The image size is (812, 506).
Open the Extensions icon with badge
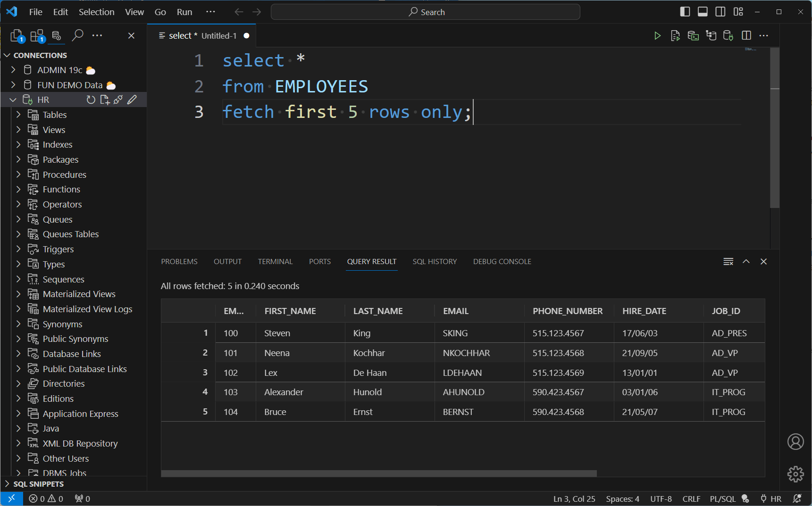[x=37, y=36]
